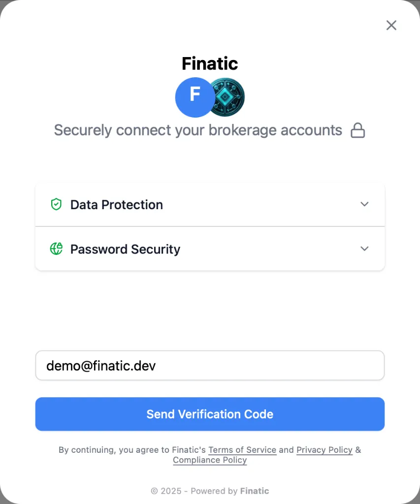
Task: Open the Terms of Service link
Action: pyautogui.click(x=242, y=450)
